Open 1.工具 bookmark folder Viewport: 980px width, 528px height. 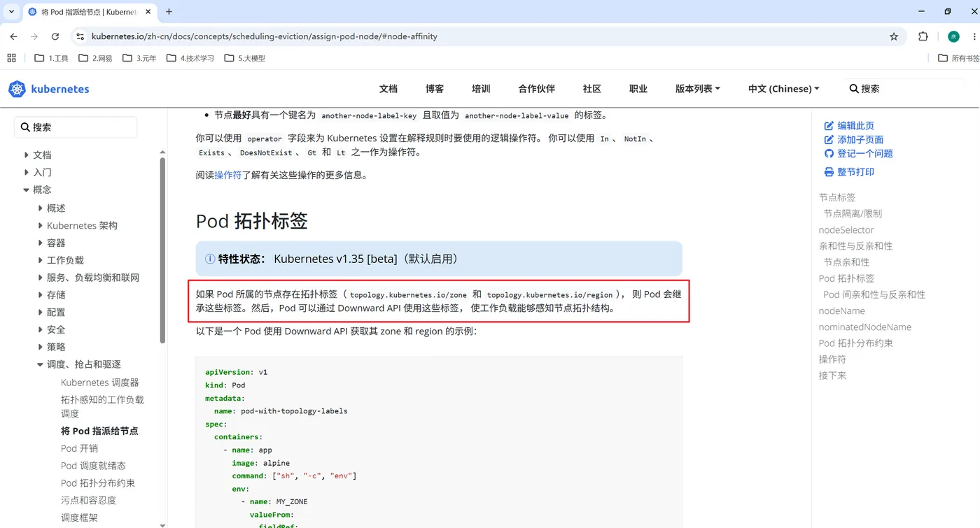click(52, 58)
